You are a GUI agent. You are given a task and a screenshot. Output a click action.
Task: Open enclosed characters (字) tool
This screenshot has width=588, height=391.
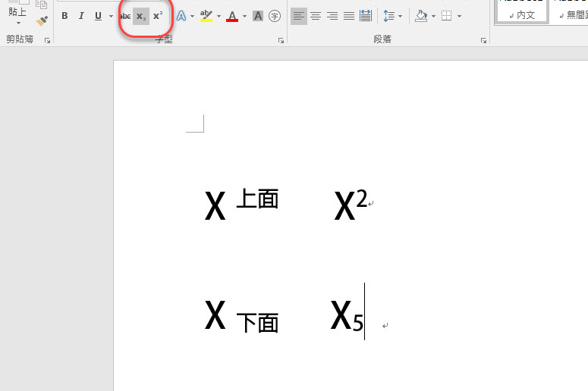coord(275,16)
